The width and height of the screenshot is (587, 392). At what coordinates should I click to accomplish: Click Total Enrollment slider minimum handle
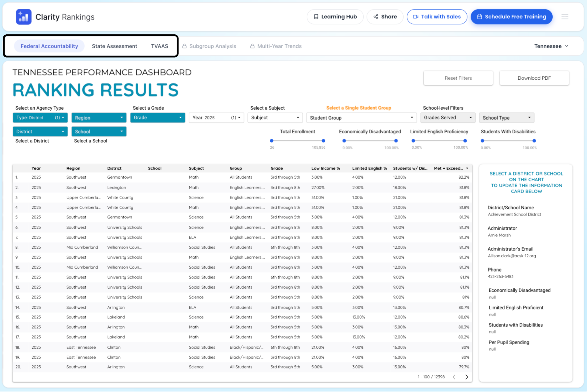pos(272,141)
